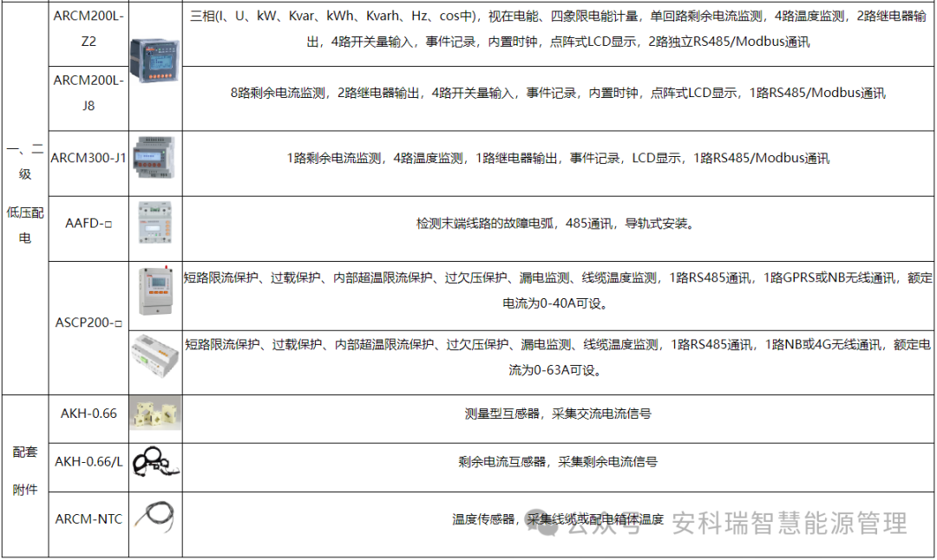Select the AKH-0.66 current transformer image
Viewport: 937px width, 560px height.
pos(155,414)
